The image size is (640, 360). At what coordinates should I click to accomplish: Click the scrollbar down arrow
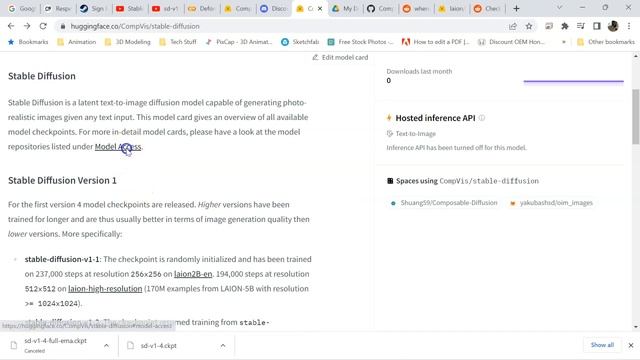coord(636,327)
